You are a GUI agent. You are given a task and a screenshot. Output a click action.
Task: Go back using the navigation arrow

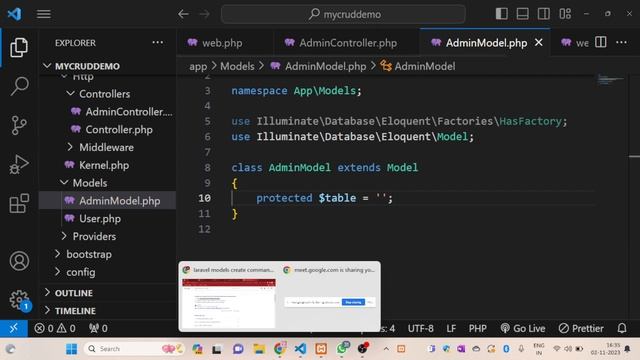[x=183, y=14]
